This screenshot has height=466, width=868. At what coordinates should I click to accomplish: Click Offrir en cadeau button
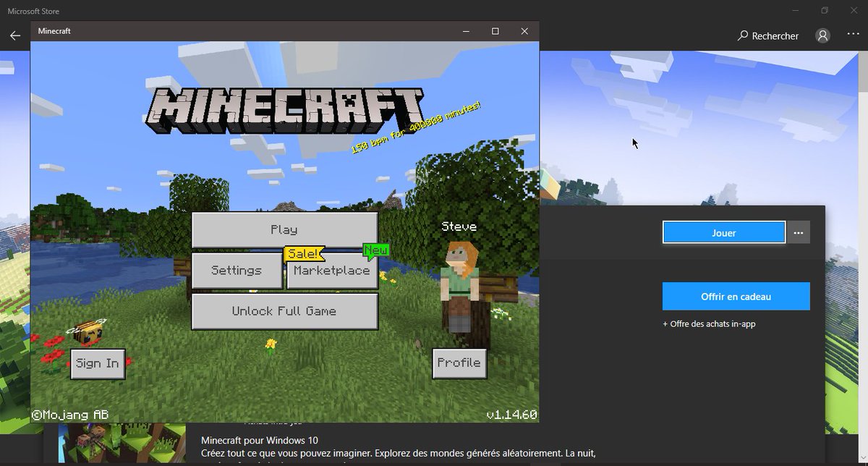click(x=736, y=297)
